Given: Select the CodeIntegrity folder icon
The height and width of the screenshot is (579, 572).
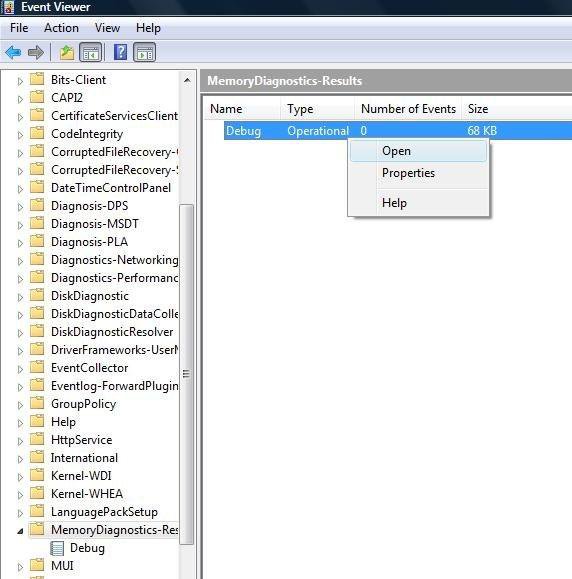Looking at the screenshot, I should 37,133.
